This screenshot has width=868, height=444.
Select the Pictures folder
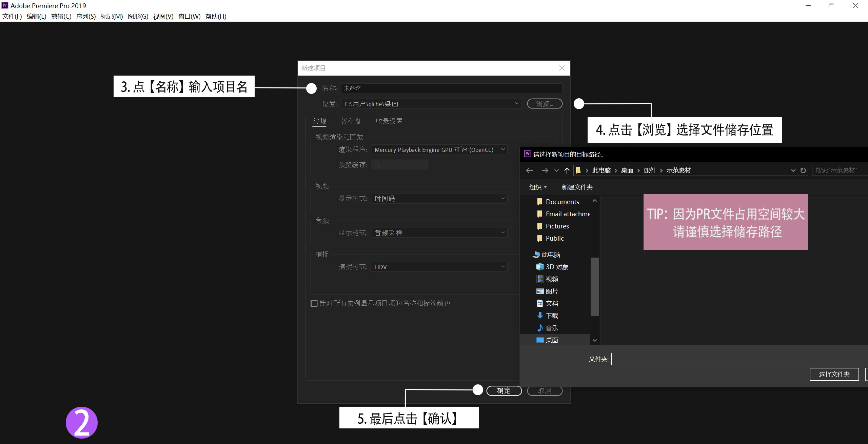point(553,226)
